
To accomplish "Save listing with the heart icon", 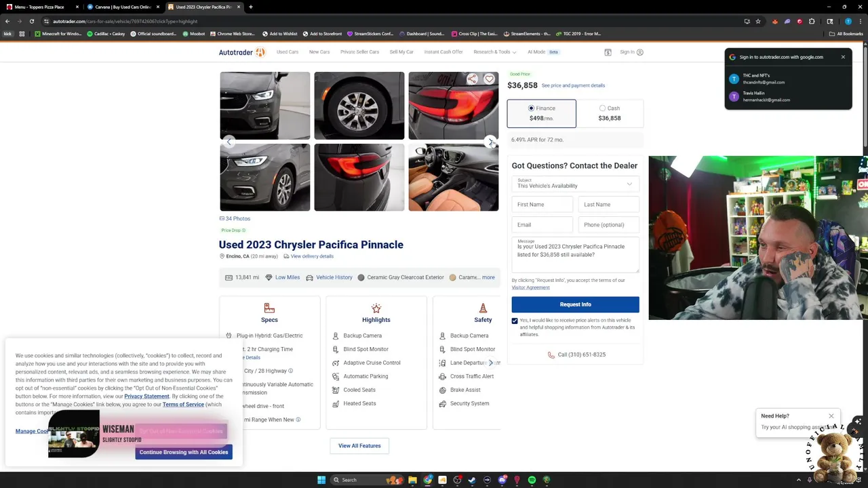I will pos(489,79).
